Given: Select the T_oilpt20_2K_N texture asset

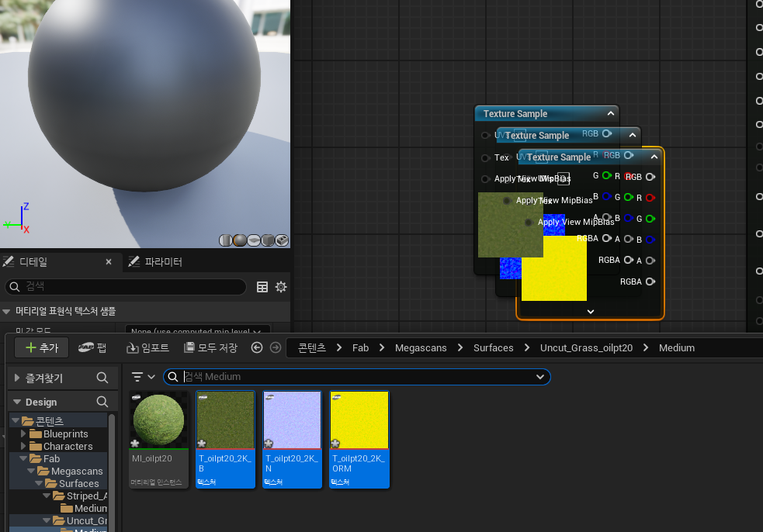Looking at the screenshot, I should [292, 440].
